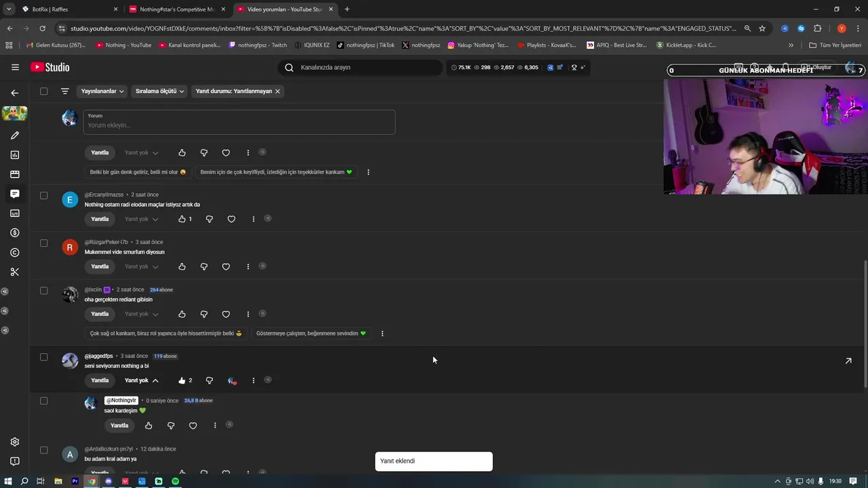Open the Sıralama ölçütü dropdown
The height and width of the screenshot is (488, 868).
(159, 91)
